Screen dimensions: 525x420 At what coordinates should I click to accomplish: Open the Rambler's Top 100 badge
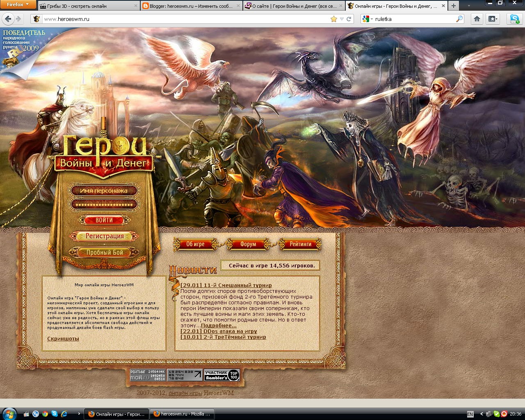tap(221, 375)
